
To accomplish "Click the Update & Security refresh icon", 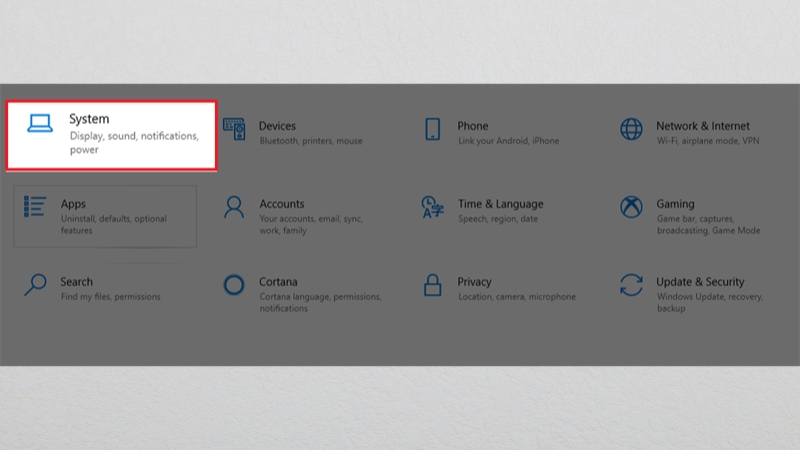I will pos(631,285).
